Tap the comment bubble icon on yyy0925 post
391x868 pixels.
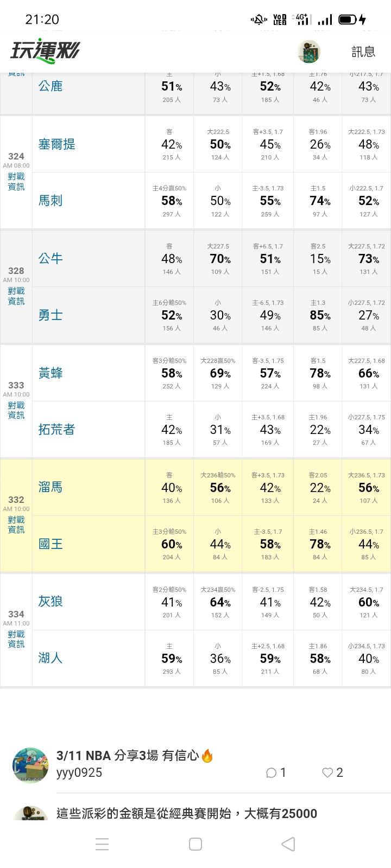pyautogui.click(x=272, y=773)
